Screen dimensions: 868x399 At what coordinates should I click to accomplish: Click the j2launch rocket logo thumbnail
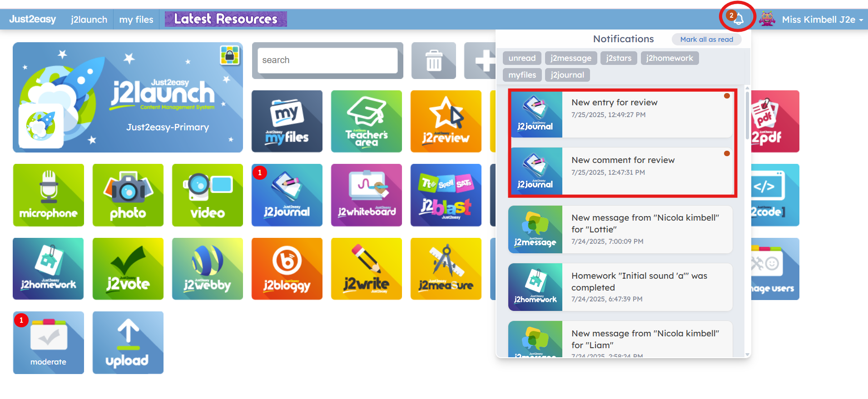pos(41,126)
